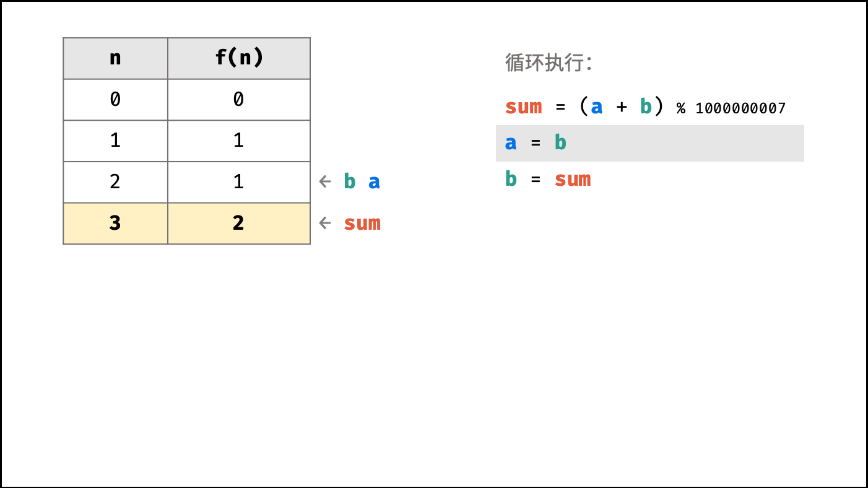Click the f(n) column header
Viewport: 868px width, 488px height.
tap(239, 58)
